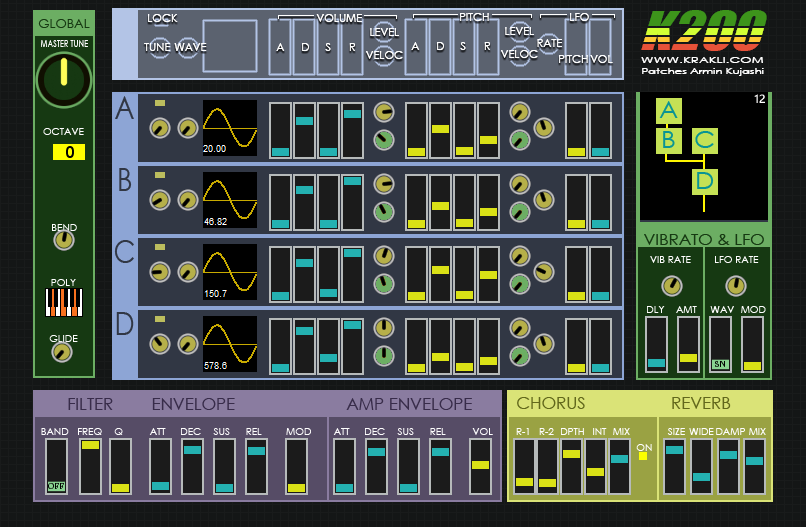806x527 pixels.
Task: Open the WWW.KRAKLI.COM link
Action: point(704,59)
